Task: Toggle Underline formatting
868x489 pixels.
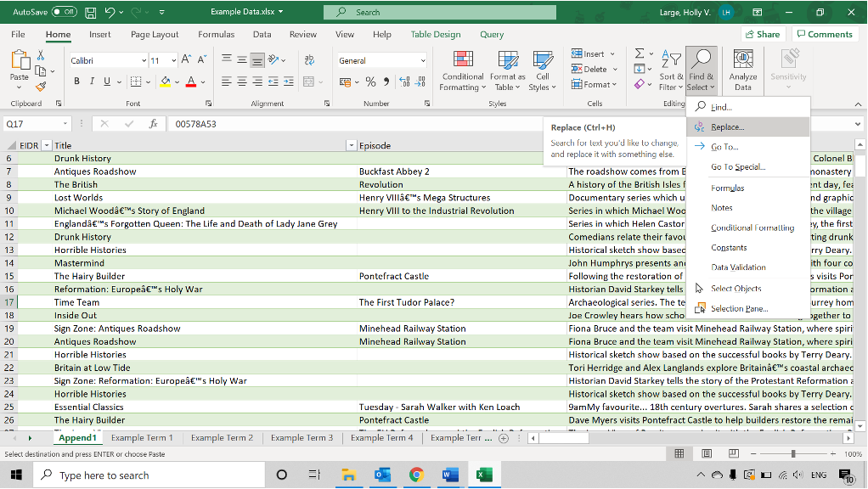Action: coord(107,81)
